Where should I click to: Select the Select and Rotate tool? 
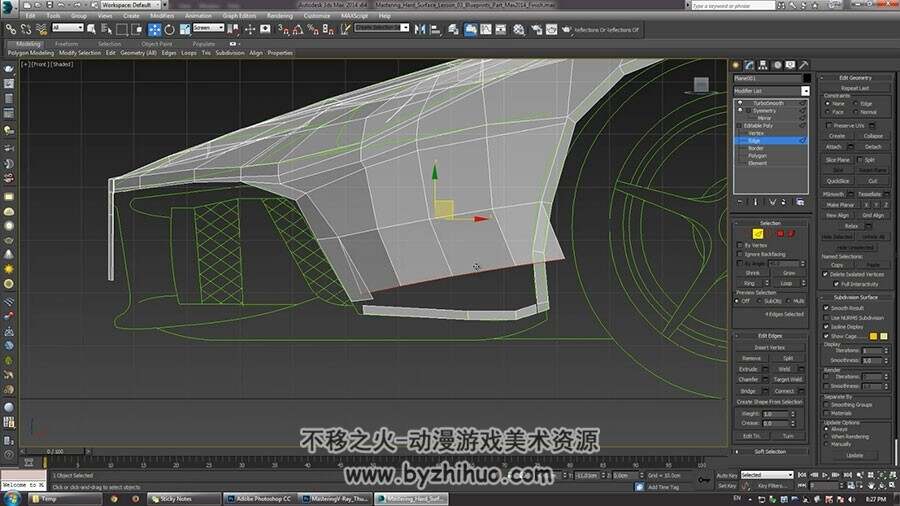pyautogui.click(x=169, y=29)
